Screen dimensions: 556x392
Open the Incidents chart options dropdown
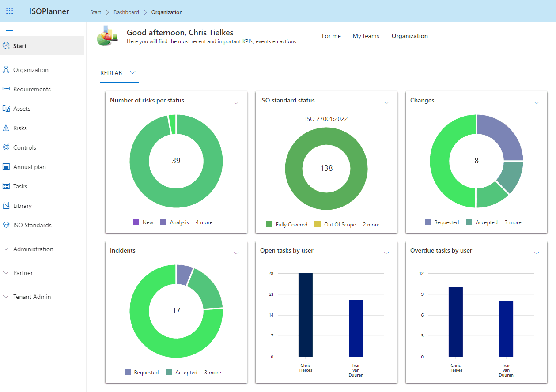click(236, 253)
